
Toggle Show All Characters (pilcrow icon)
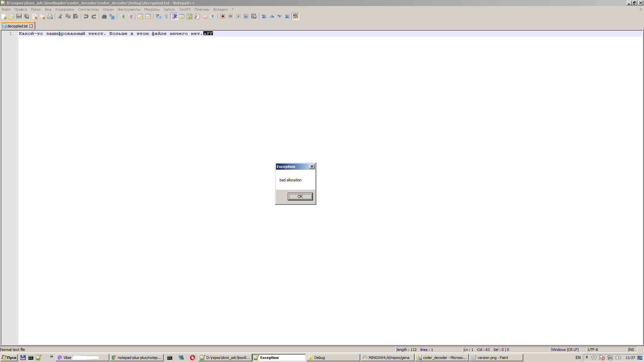(166, 16)
